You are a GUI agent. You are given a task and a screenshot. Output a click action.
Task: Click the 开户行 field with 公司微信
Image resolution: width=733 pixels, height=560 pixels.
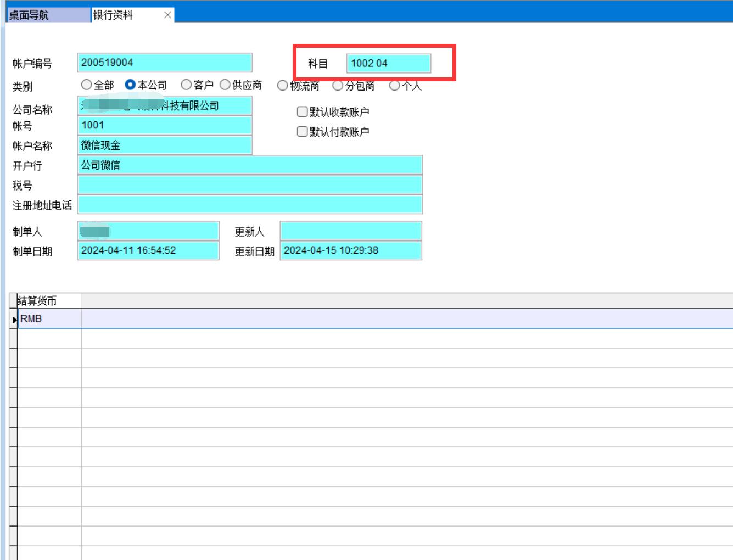(249, 165)
